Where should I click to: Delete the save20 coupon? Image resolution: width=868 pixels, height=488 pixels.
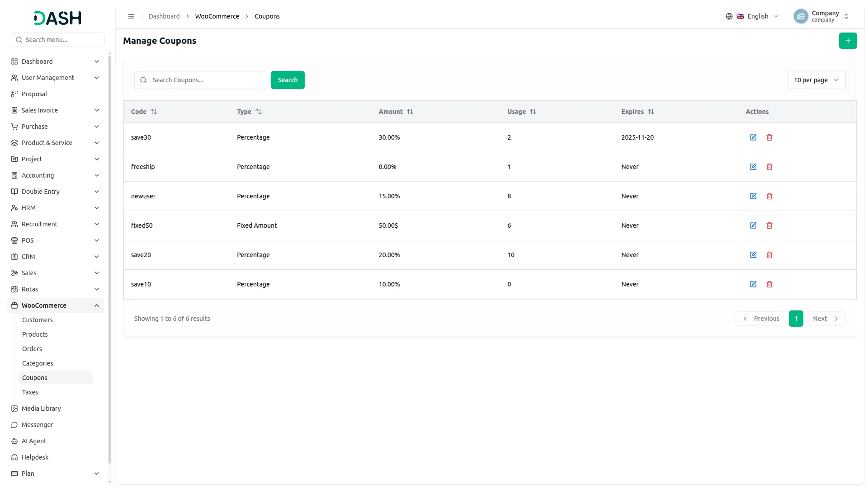769,255
